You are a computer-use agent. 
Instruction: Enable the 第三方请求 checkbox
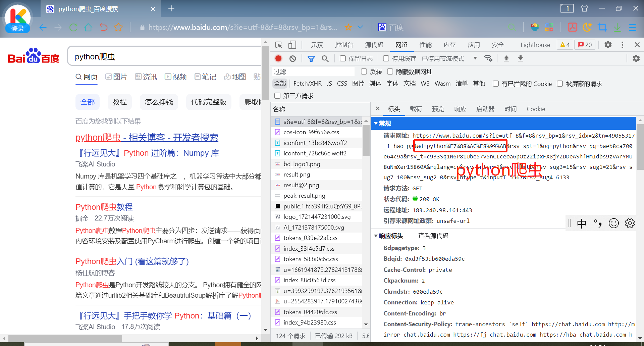tap(277, 96)
